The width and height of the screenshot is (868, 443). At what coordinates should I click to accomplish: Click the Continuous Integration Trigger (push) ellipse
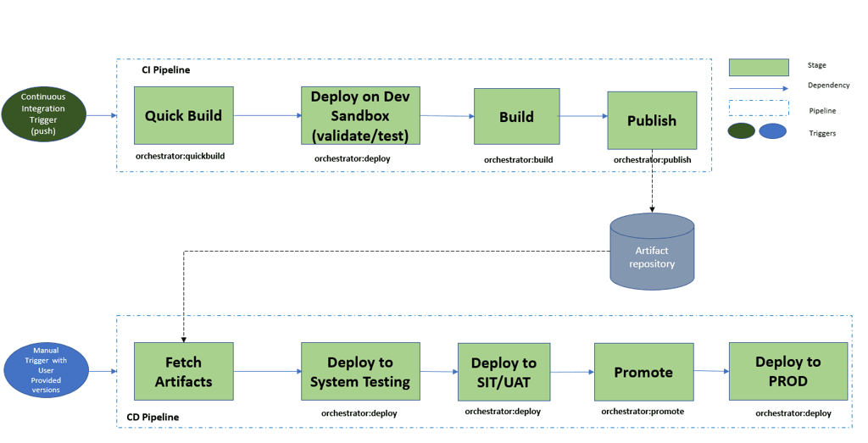pyautogui.click(x=43, y=114)
